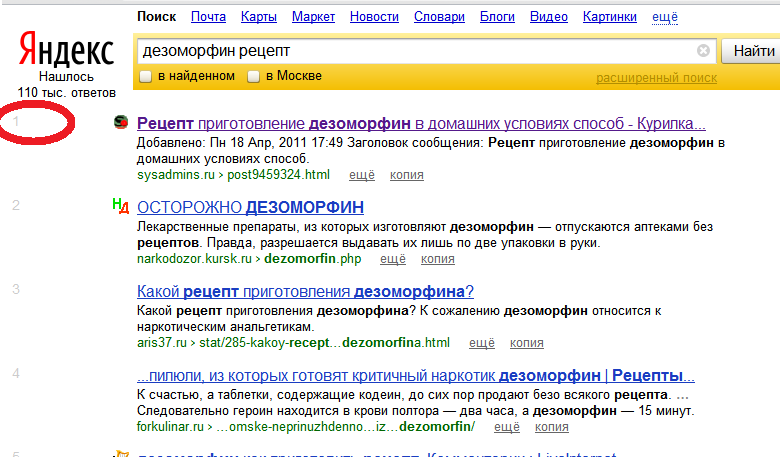
Task: Open the first result title from Курилка
Action: click(x=421, y=123)
